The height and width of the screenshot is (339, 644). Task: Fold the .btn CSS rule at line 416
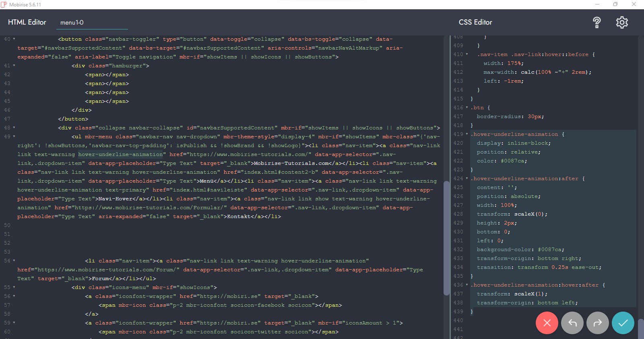(x=467, y=108)
